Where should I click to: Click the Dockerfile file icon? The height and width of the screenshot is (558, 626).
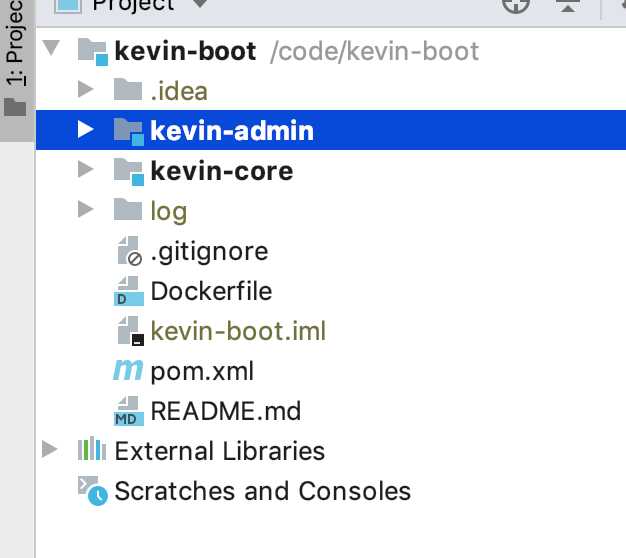(x=129, y=291)
